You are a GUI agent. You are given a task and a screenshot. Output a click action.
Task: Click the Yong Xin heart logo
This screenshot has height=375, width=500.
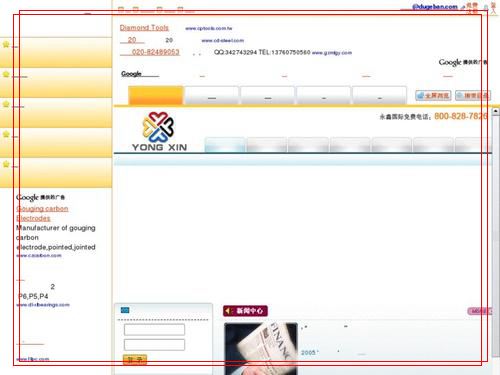tap(158, 127)
